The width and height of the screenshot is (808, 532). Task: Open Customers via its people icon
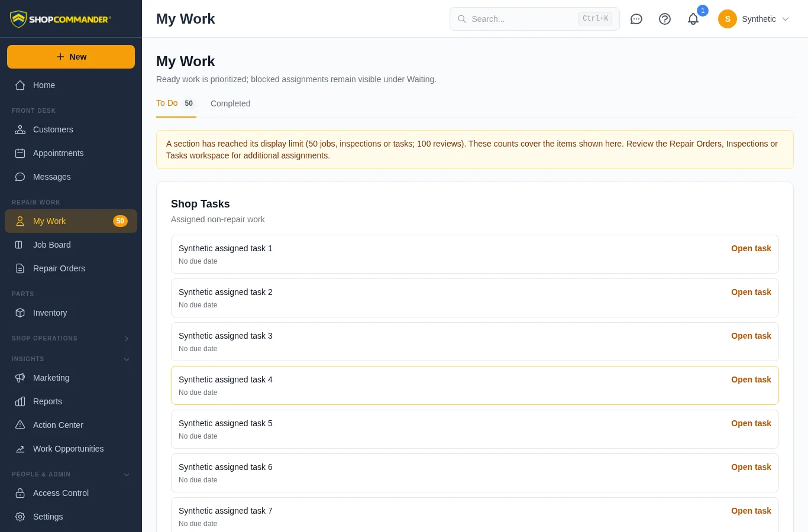coord(20,129)
